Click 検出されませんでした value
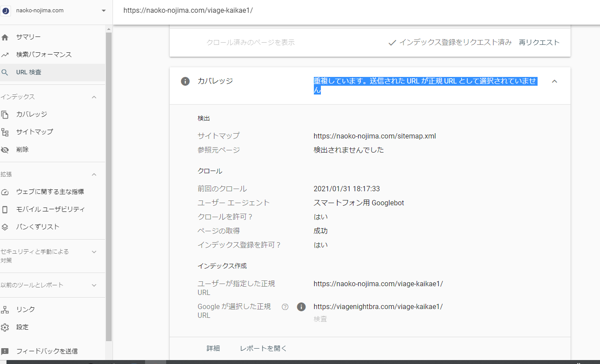This screenshot has width=600, height=364. (x=349, y=150)
